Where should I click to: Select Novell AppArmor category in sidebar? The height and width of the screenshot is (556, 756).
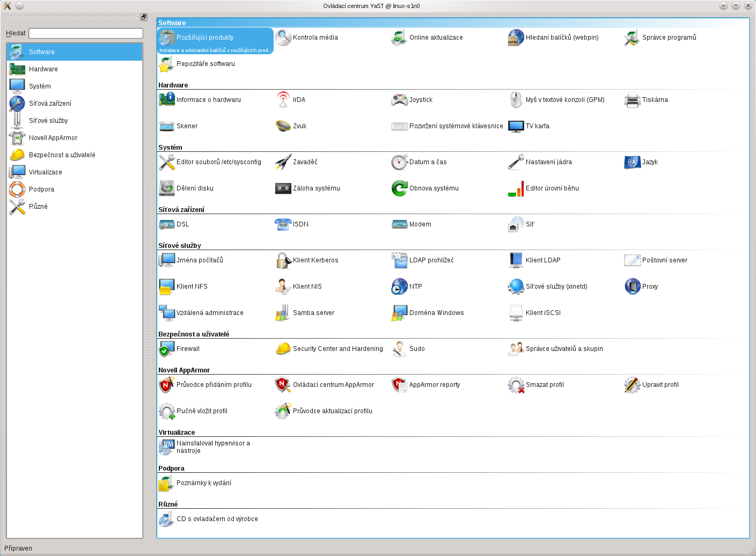click(x=75, y=138)
